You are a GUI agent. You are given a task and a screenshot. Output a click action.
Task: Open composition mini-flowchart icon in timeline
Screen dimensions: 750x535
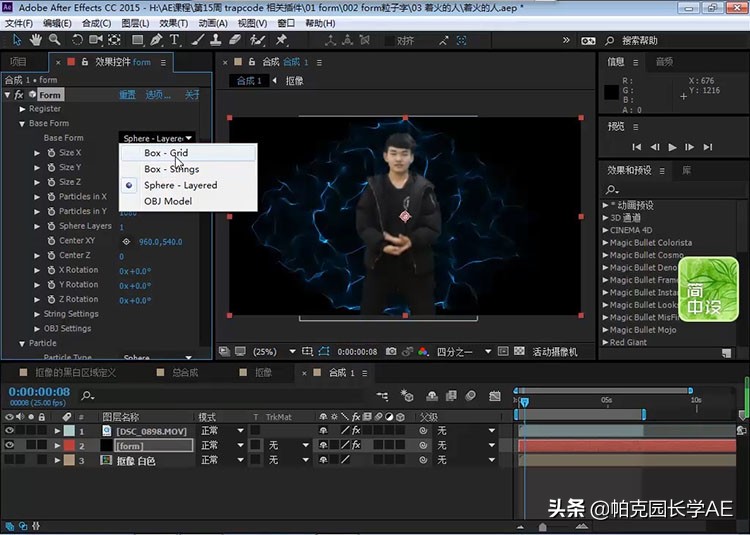[x=382, y=396]
